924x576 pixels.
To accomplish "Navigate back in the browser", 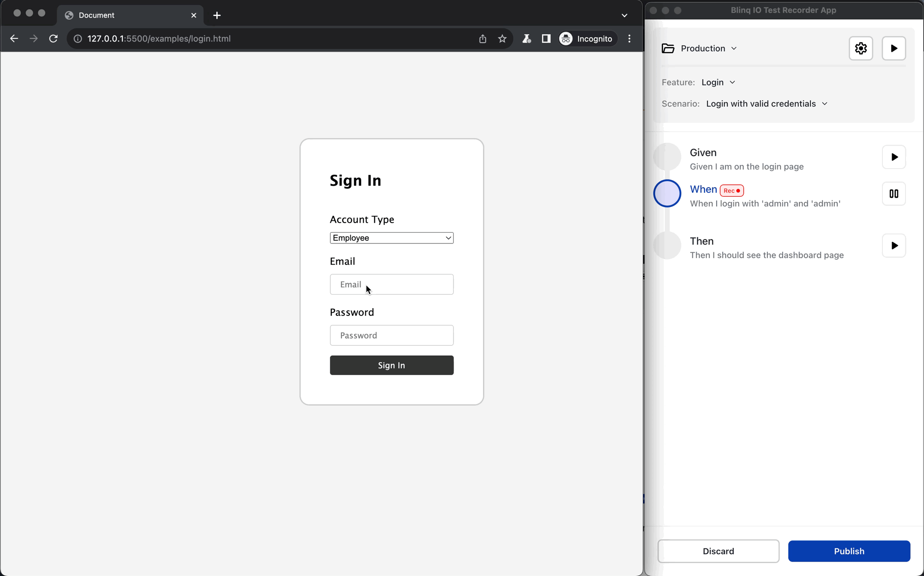I will tap(14, 38).
